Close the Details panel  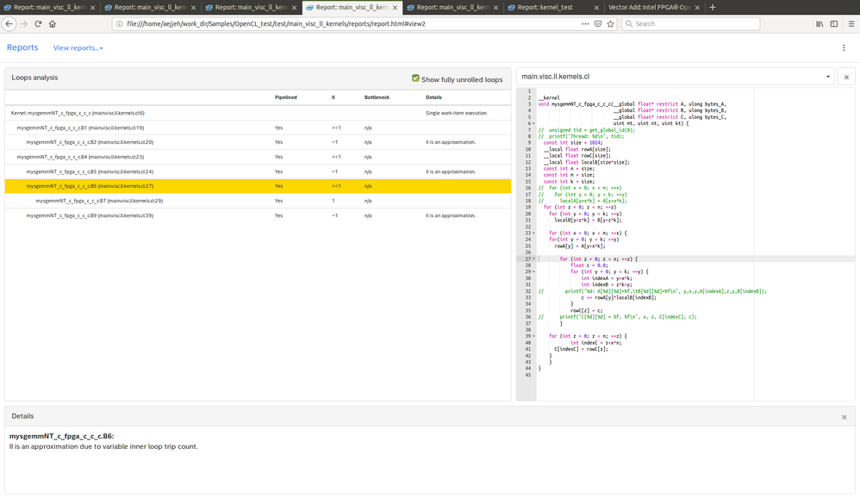844,417
